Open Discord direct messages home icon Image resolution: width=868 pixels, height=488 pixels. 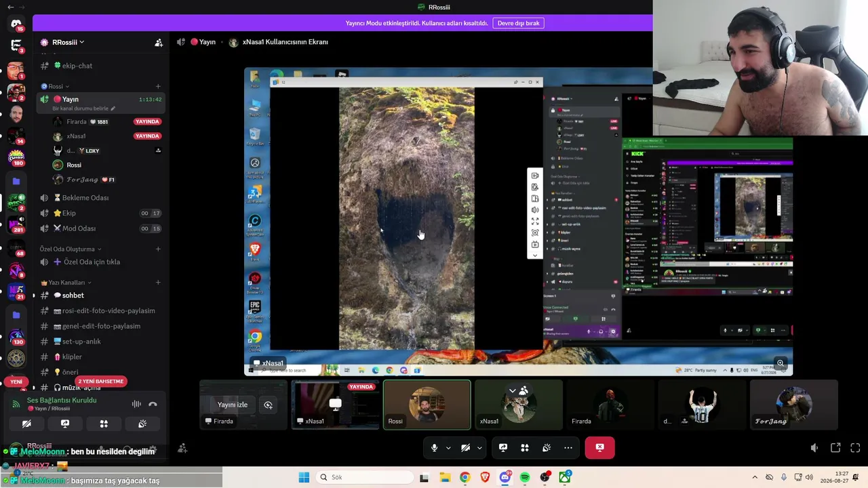(x=16, y=24)
